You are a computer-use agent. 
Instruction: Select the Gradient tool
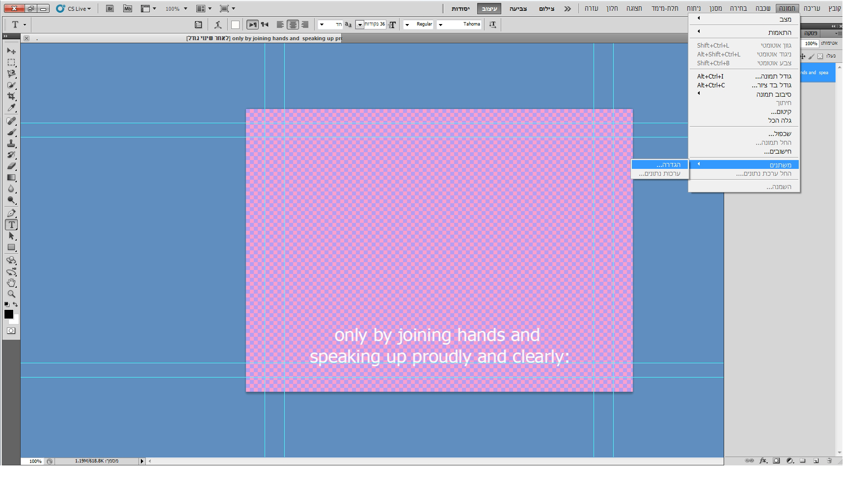point(11,177)
